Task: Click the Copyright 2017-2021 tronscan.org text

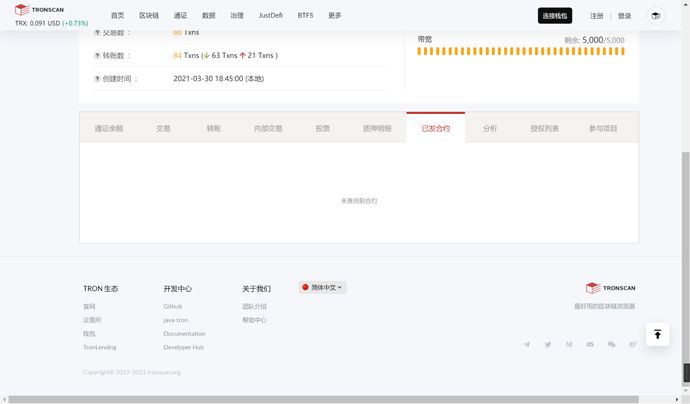Action: coord(132,372)
